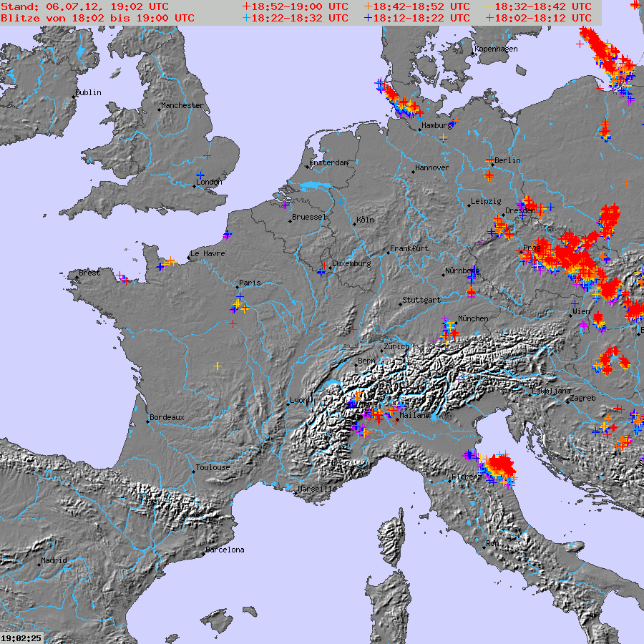
Task: Click the Marseille city label
Action: coord(317,489)
